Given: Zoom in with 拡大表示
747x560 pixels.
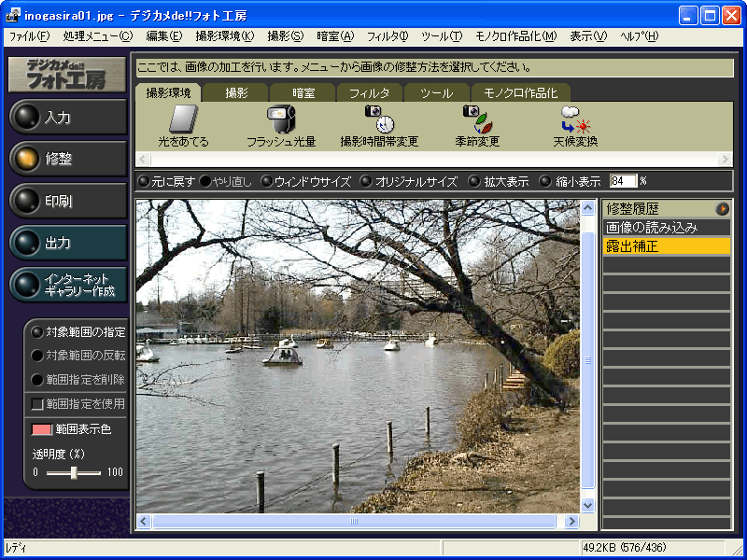Looking at the screenshot, I should 499,181.
